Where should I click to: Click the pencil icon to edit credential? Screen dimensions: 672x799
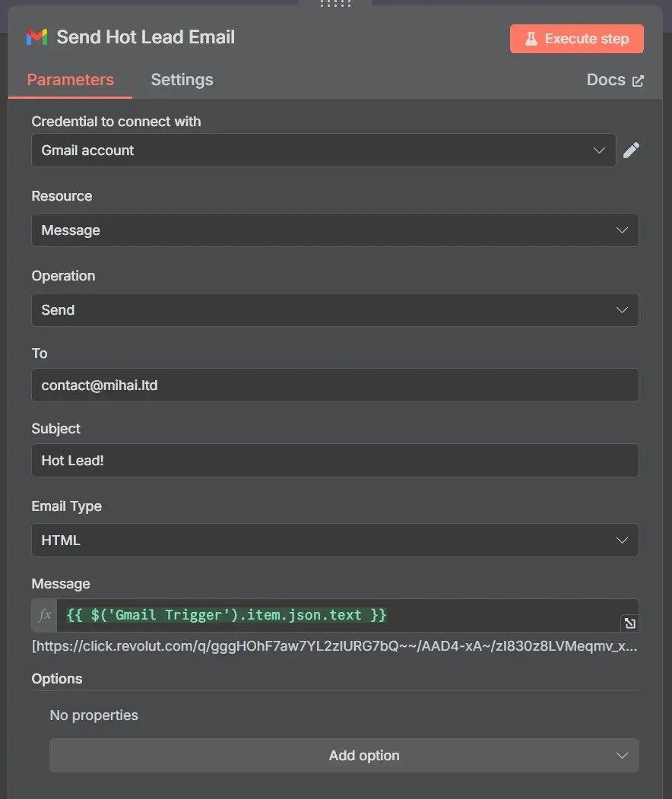pos(631,151)
